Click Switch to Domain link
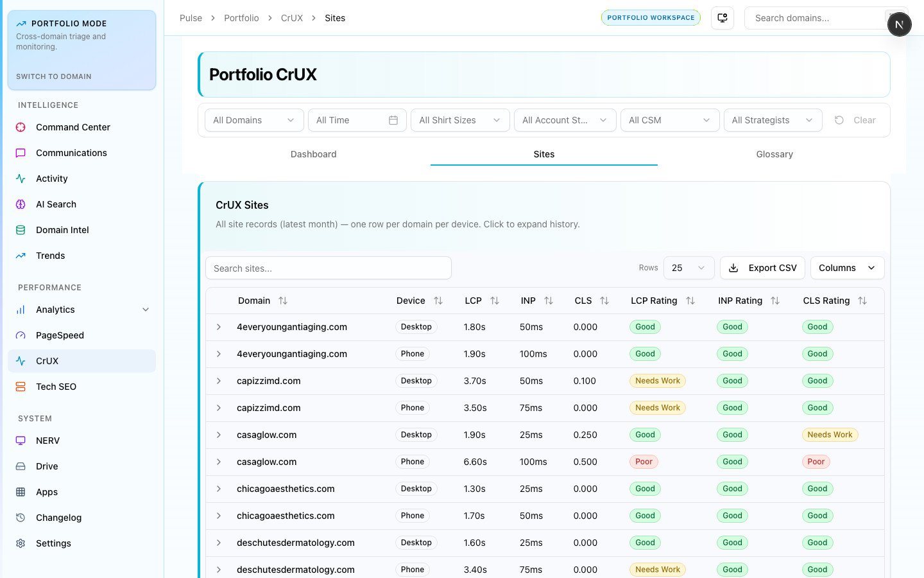This screenshot has width=924, height=578. coord(54,76)
